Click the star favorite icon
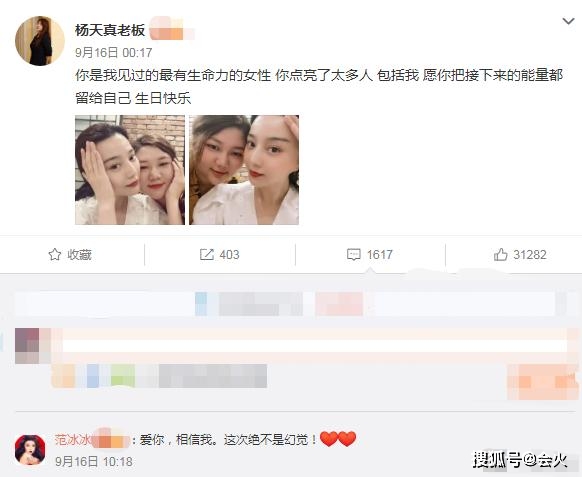 tap(55, 255)
